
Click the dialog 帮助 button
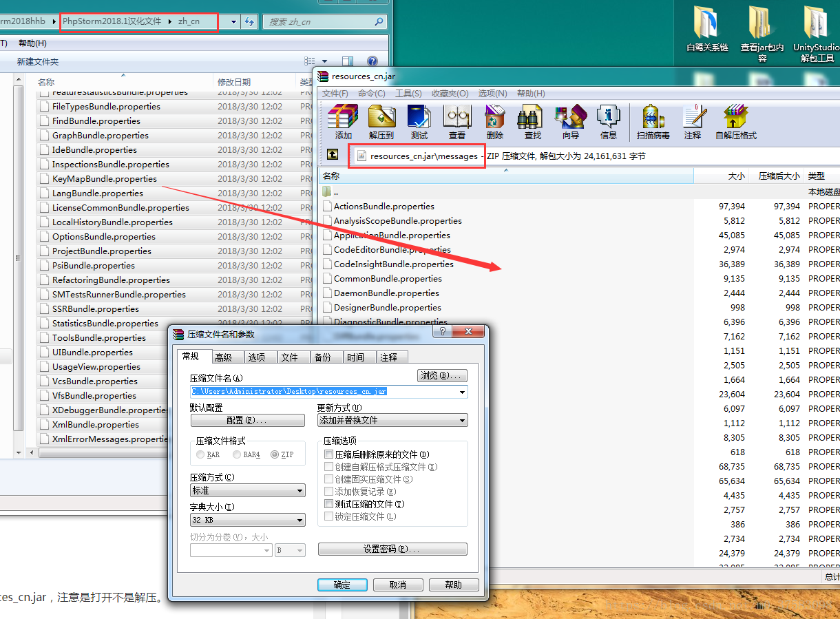tap(454, 585)
